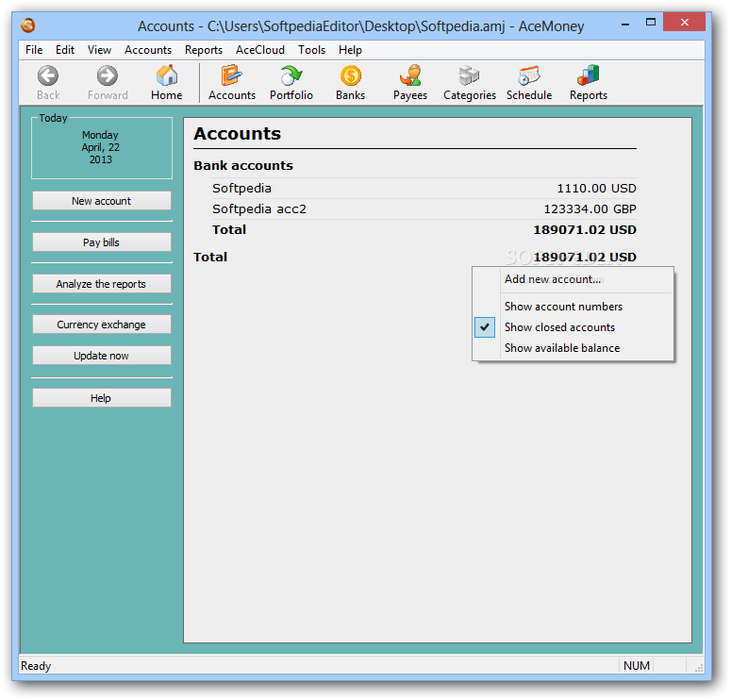The height and width of the screenshot is (700, 731).
Task: Open the Tools menu
Action: 311,50
